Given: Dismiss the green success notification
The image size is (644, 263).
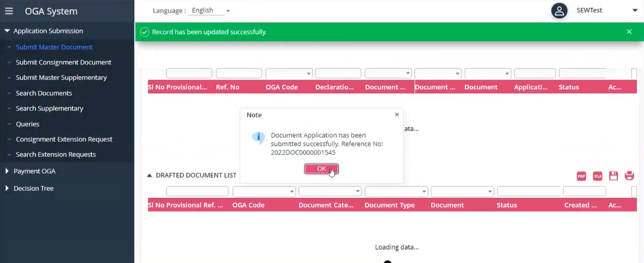Looking at the screenshot, I should [x=629, y=32].
